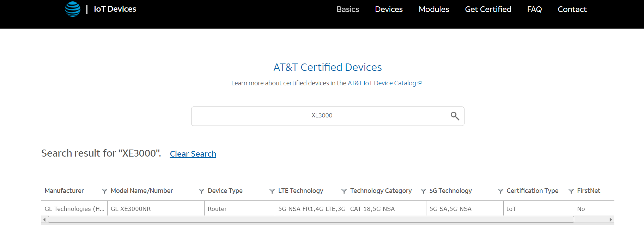Sort by the 5G Technology column header
Viewport: 644px width, 225px height.
pyautogui.click(x=450, y=191)
